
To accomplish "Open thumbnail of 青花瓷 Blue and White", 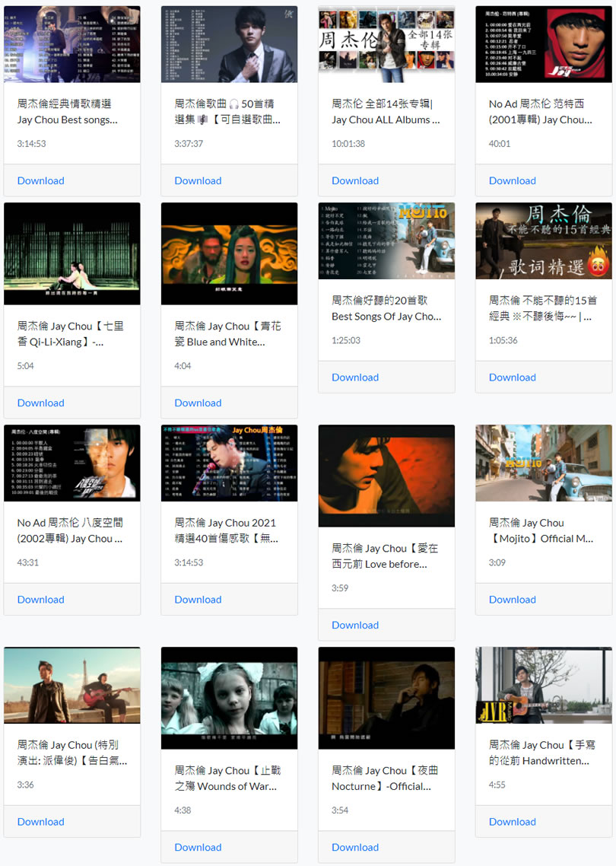I will pos(229,253).
